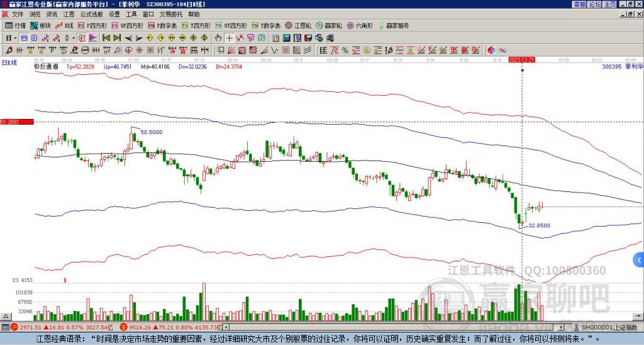This screenshot has height=345, width=644.
Task: Click the triangle expander above status bar
Action: click(6, 317)
